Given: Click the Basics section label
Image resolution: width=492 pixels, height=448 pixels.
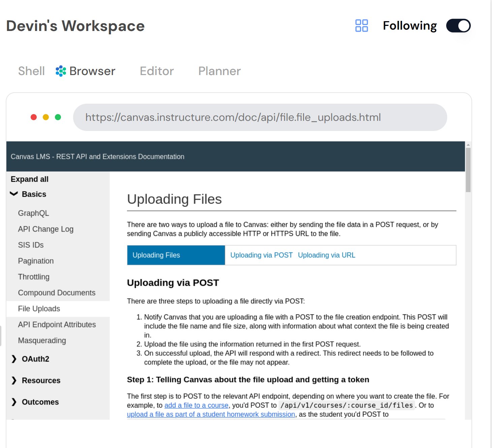Looking at the screenshot, I should pyautogui.click(x=34, y=194).
